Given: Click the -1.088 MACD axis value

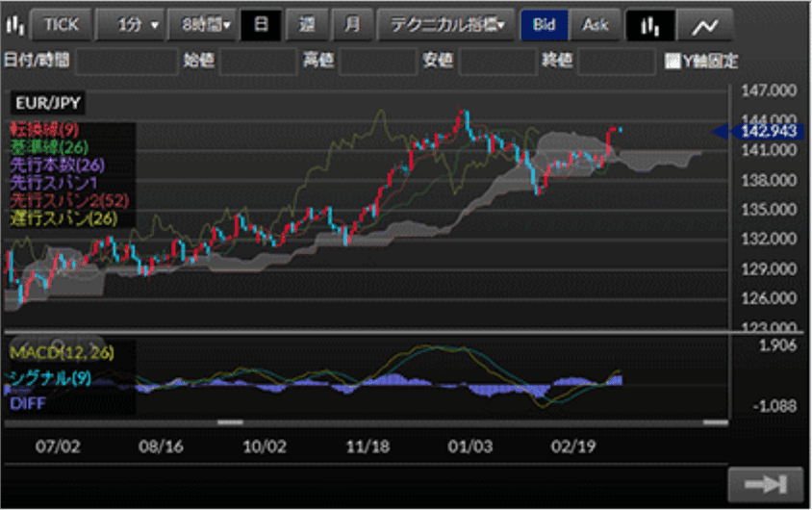Looking at the screenshot, I should coord(774,406).
